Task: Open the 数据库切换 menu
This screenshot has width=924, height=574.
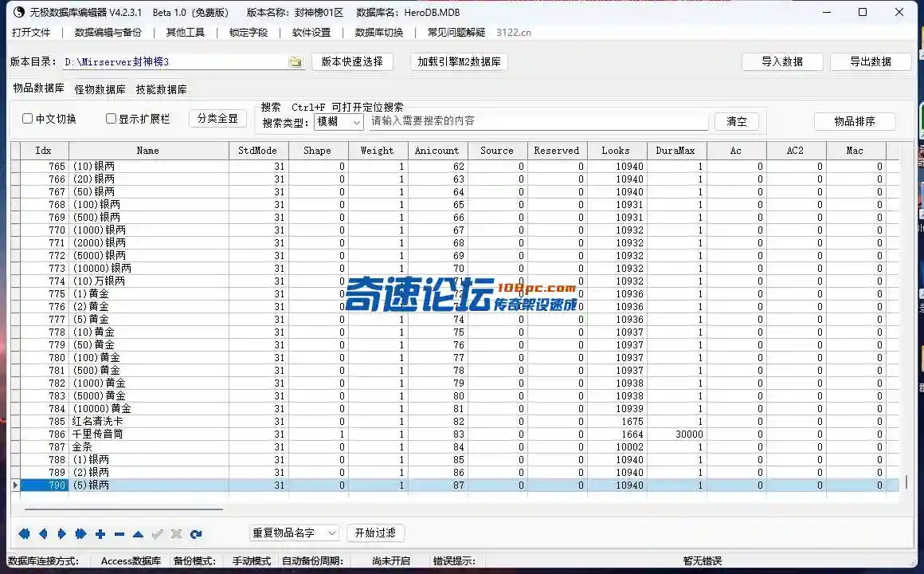Action: pos(379,33)
